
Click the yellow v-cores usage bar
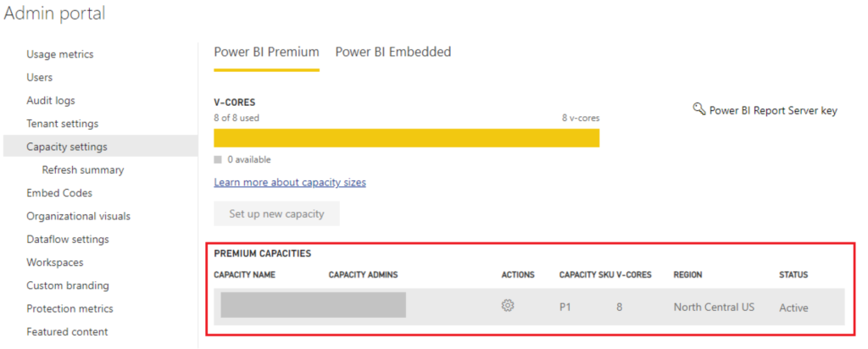(x=406, y=138)
